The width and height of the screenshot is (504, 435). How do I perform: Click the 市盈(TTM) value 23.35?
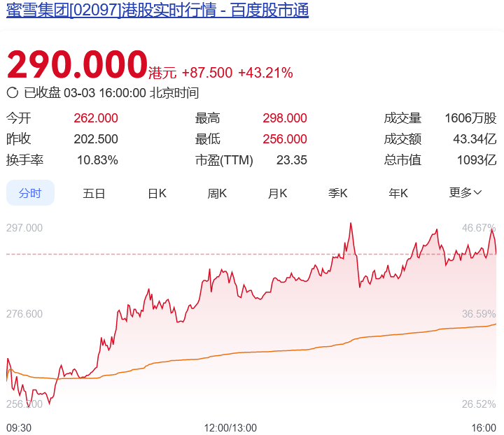click(291, 160)
